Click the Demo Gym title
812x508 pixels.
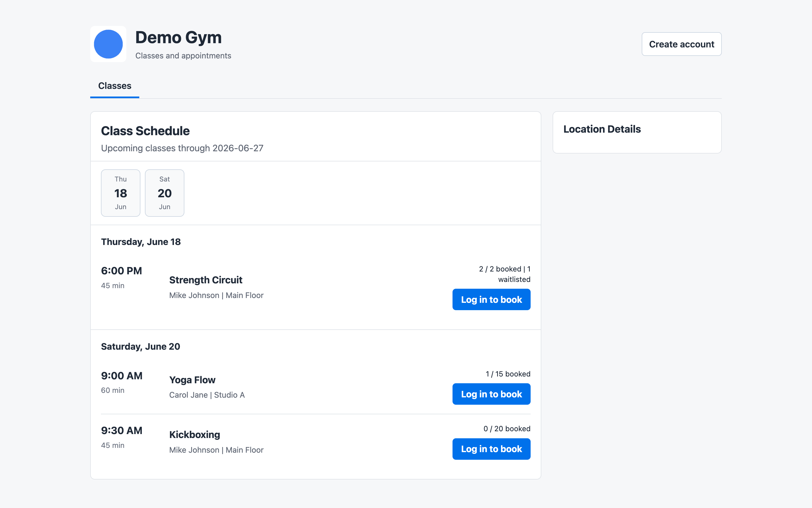[178, 37]
